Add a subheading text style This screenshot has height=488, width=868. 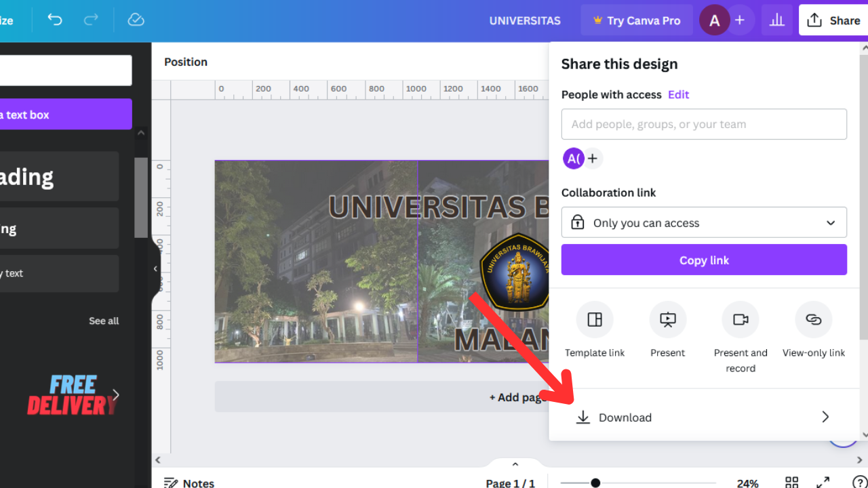59,228
